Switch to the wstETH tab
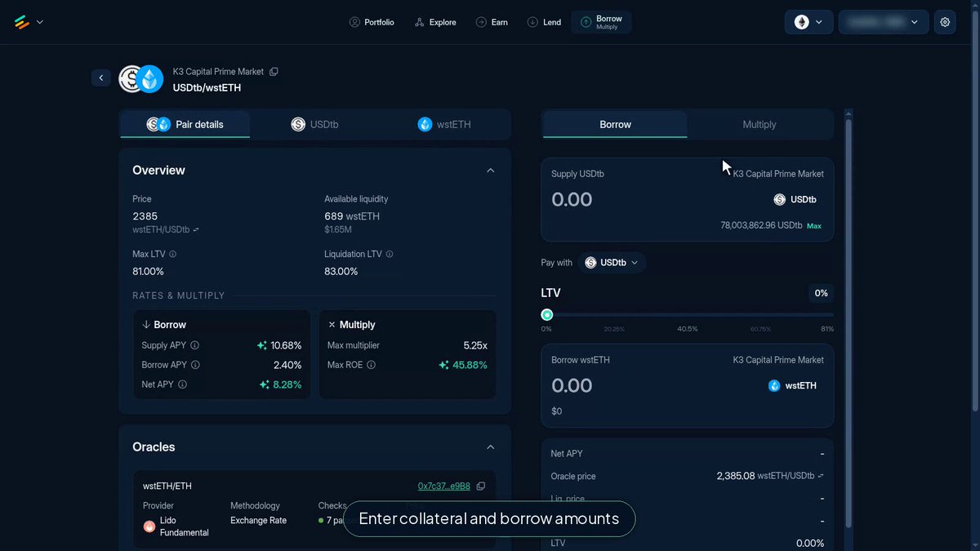The width and height of the screenshot is (980, 551). pyautogui.click(x=444, y=124)
